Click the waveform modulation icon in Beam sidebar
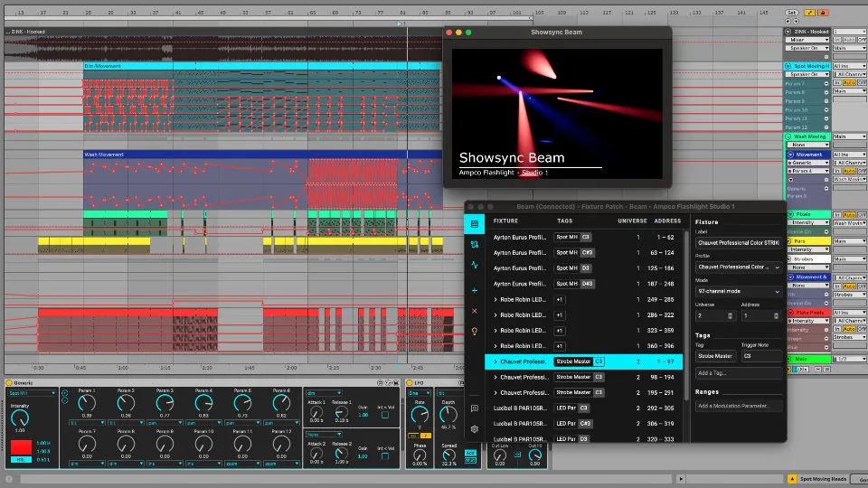This screenshot has height=488, width=868. 474,266
